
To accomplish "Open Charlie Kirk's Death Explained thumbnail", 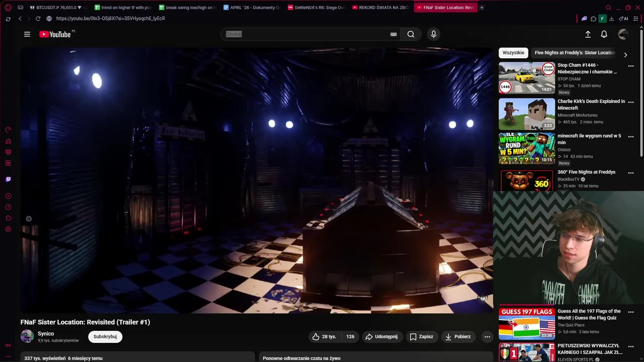I will point(527,114).
